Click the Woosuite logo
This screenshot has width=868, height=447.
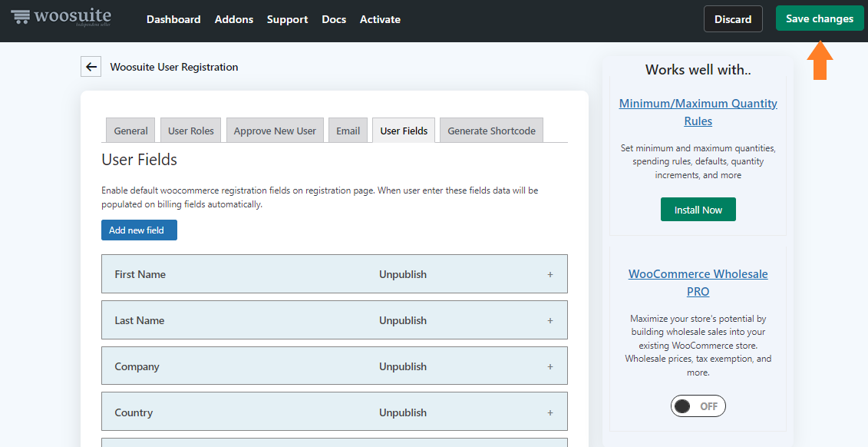coord(61,17)
